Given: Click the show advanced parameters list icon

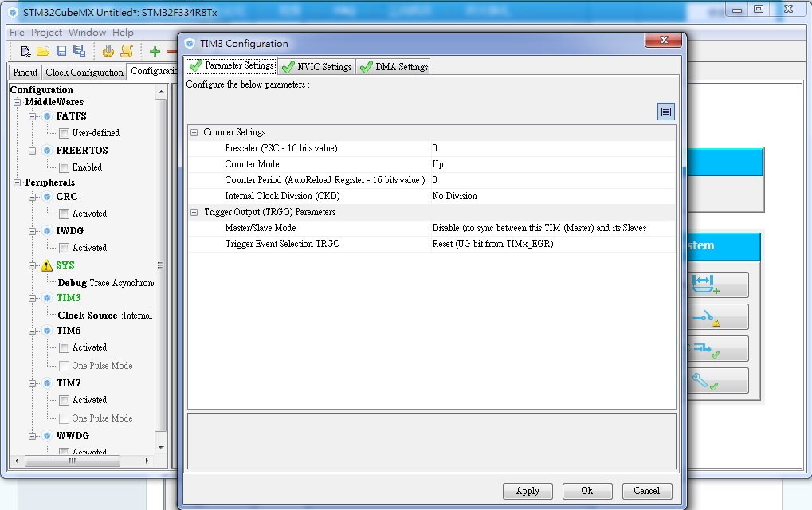Looking at the screenshot, I should click(x=666, y=112).
